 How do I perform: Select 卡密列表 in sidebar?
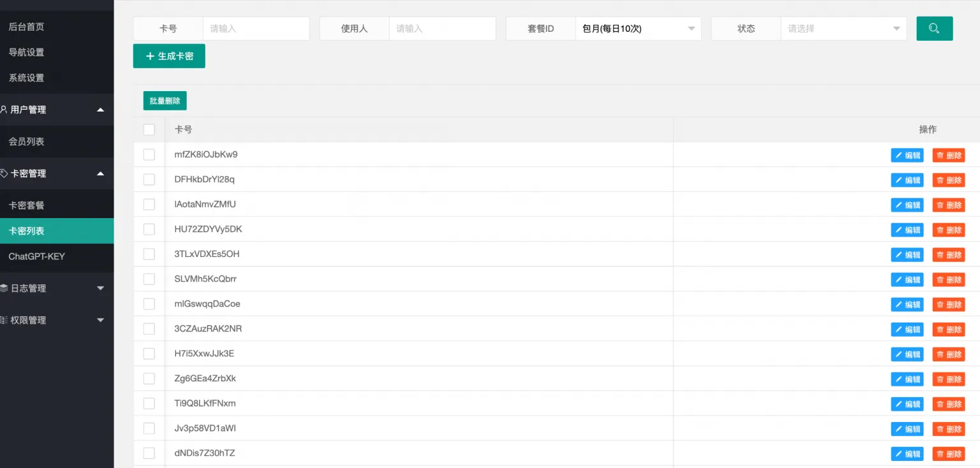(x=57, y=231)
